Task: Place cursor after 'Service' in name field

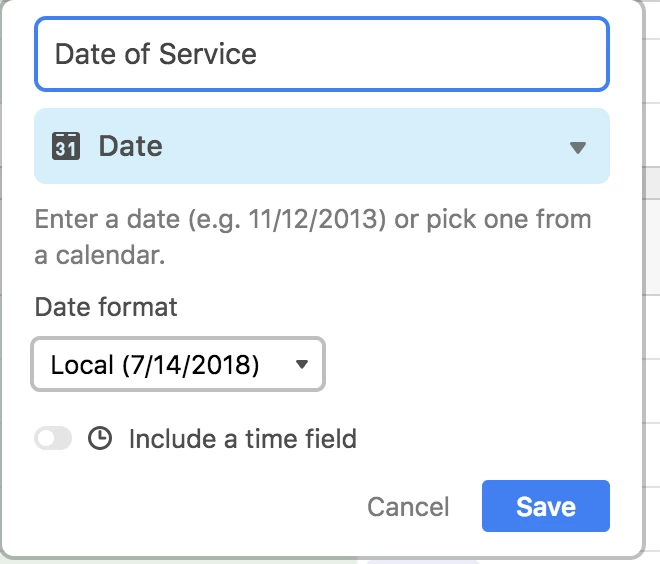Action: point(258,53)
